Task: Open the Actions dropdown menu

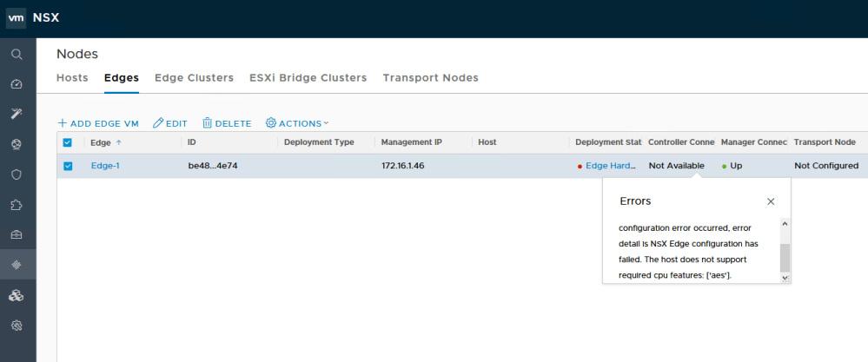Action: click(x=297, y=123)
